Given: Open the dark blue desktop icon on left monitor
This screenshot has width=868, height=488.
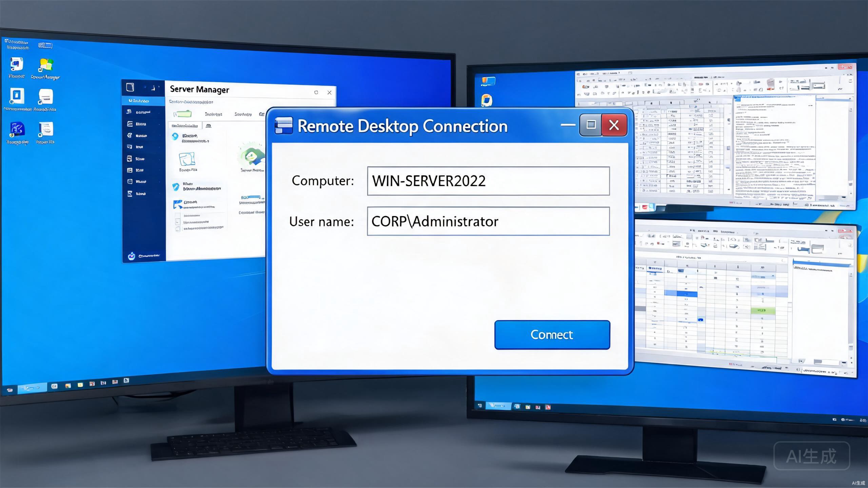Looking at the screenshot, I should coord(17,129).
